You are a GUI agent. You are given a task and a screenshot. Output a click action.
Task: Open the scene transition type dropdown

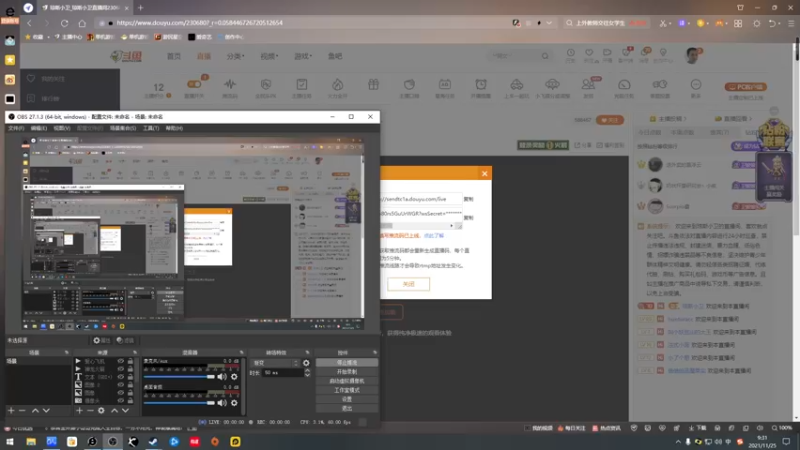[276, 363]
